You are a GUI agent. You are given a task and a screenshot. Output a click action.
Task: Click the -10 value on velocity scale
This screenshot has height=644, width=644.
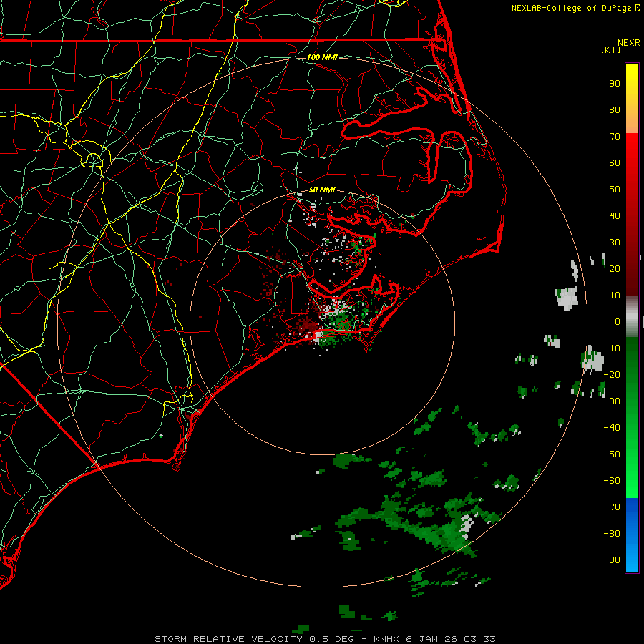pos(612,348)
